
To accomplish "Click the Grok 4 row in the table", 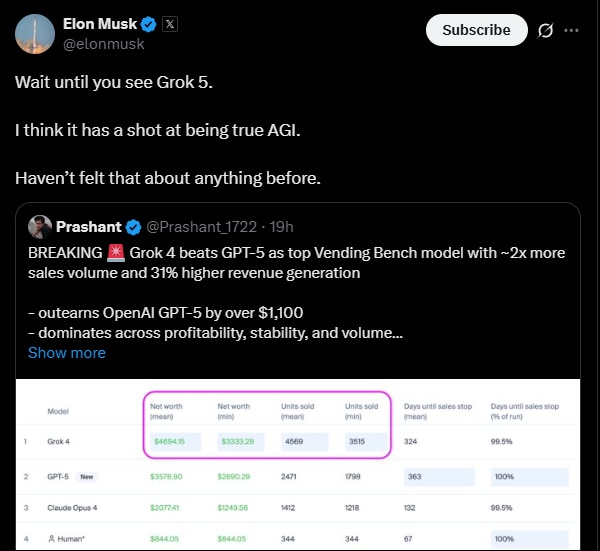I will tap(298, 442).
